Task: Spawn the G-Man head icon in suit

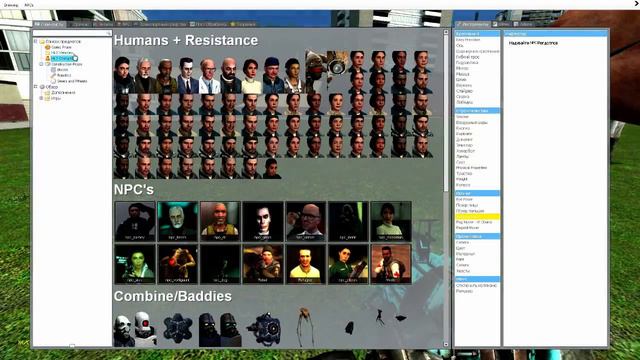Action: 187,75
